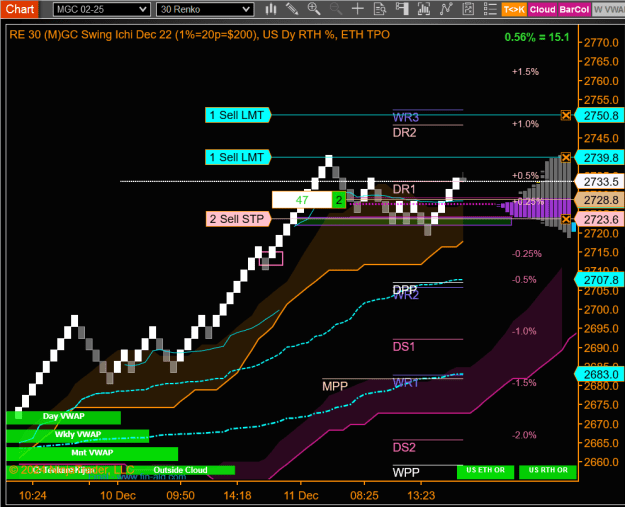Cancel the Sell LMT order at 2750.8
The height and width of the screenshot is (507, 625).
pos(566,115)
